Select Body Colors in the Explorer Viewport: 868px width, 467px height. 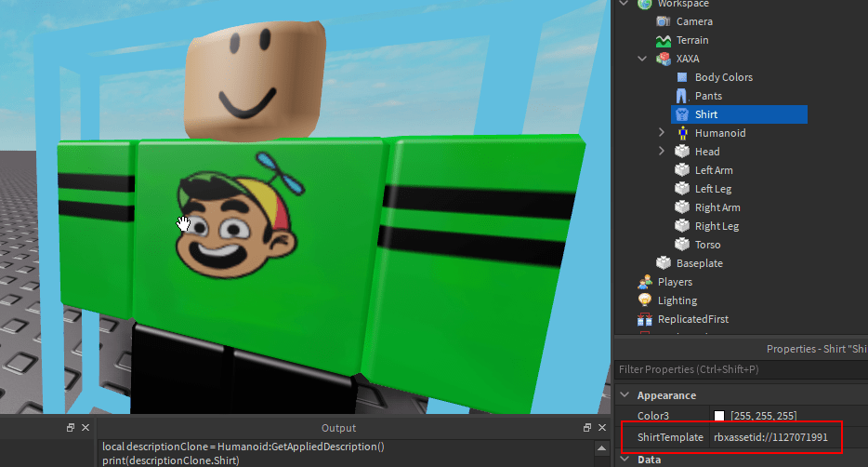pyautogui.click(x=724, y=77)
